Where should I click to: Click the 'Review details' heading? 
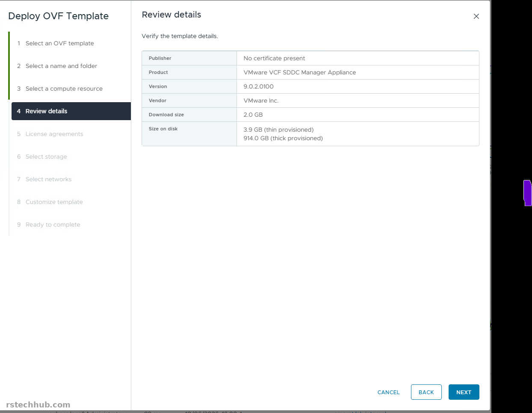point(171,15)
